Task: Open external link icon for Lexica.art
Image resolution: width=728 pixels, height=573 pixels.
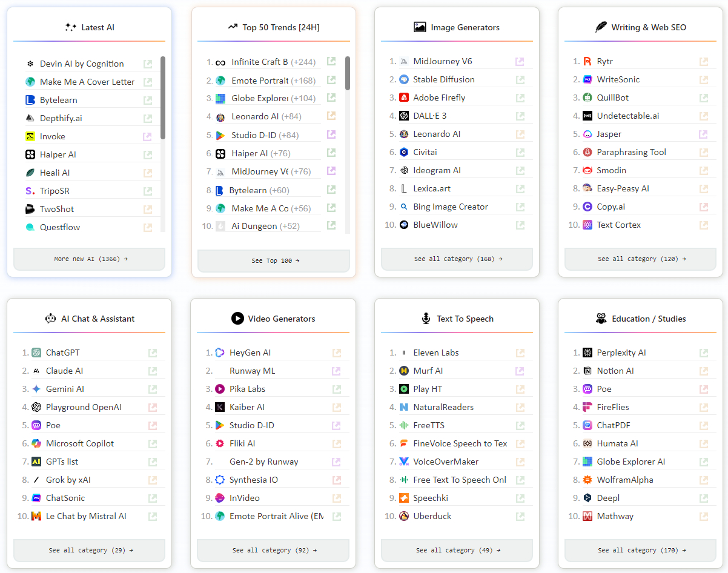Action: coord(520,189)
